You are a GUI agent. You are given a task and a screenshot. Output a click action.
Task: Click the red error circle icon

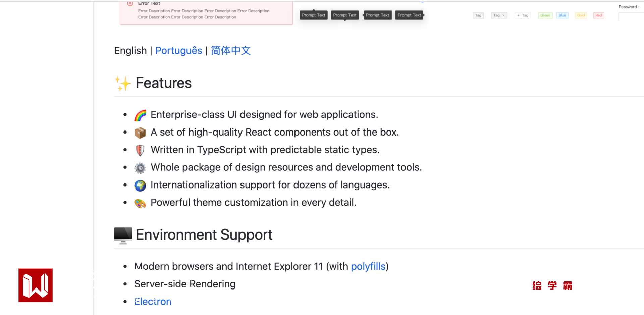click(x=130, y=4)
